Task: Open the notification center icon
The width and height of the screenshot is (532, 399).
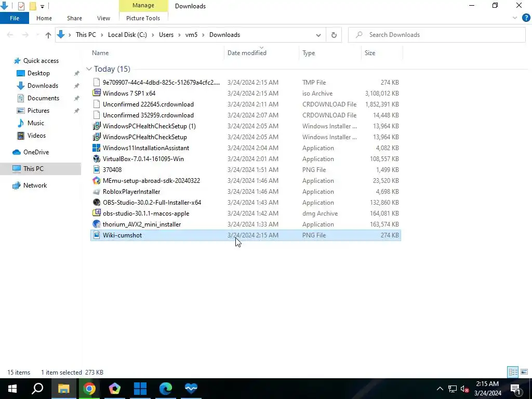Action: [515, 389]
